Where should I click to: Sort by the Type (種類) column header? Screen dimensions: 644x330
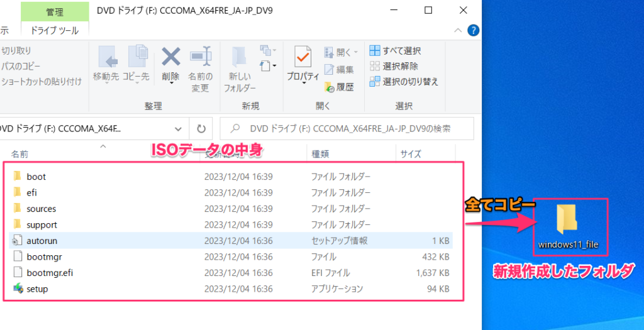320,155
